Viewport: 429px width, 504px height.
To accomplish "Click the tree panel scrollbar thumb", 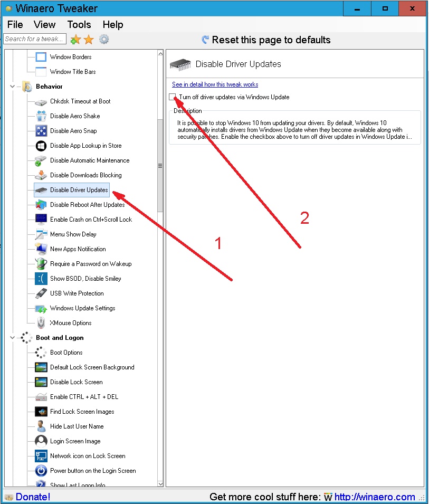I will coord(160,166).
